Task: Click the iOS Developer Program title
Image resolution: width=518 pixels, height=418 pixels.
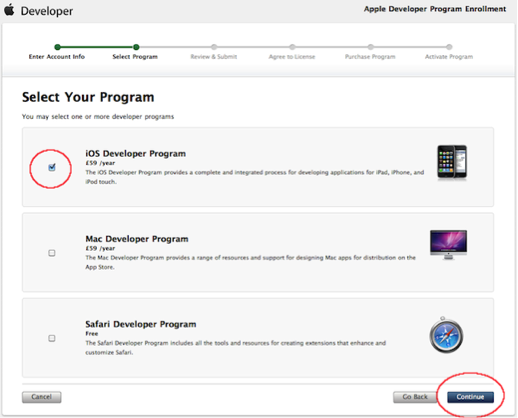Action: 136,154
